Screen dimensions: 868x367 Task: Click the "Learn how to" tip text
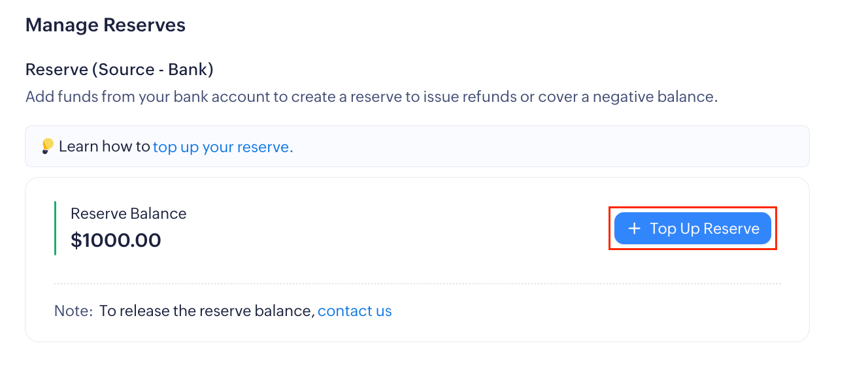click(x=105, y=146)
